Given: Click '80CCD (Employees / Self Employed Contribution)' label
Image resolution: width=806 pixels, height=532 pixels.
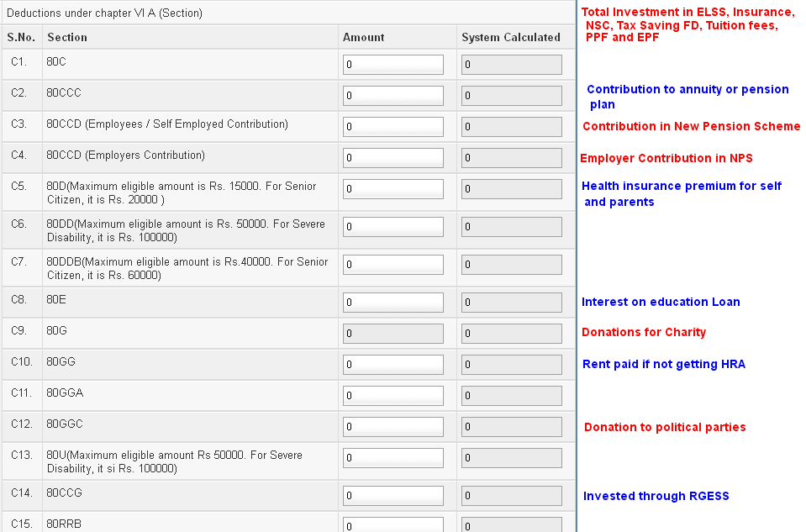Looking at the screenshot, I should pyautogui.click(x=167, y=124).
